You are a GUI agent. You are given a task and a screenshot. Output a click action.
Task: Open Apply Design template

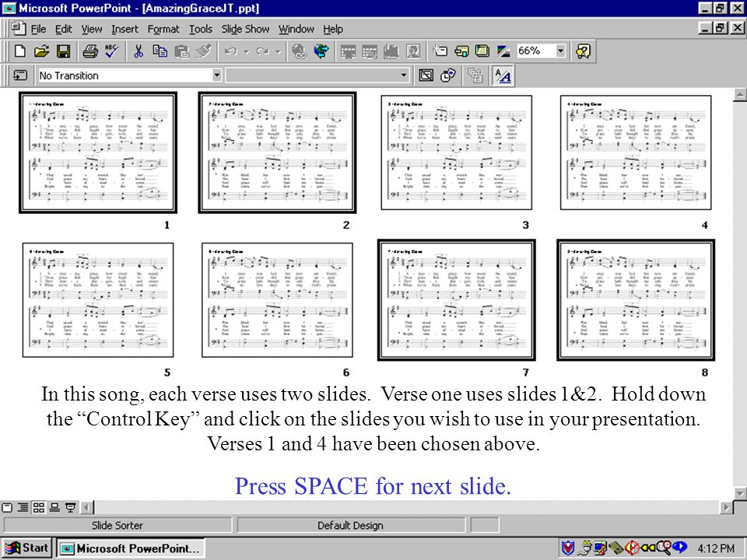(482, 51)
